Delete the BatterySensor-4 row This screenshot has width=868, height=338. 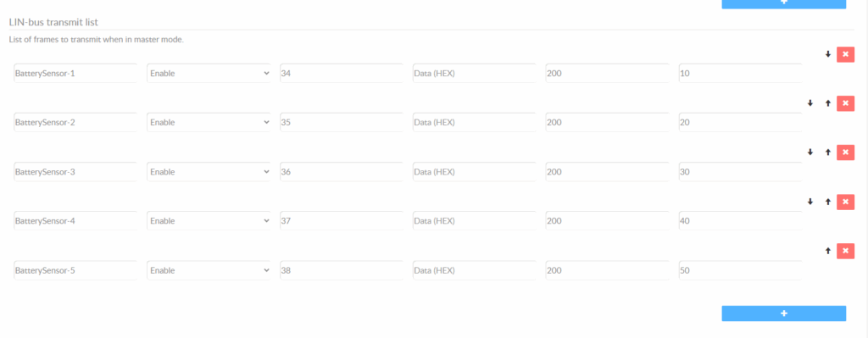click(845, 202)
